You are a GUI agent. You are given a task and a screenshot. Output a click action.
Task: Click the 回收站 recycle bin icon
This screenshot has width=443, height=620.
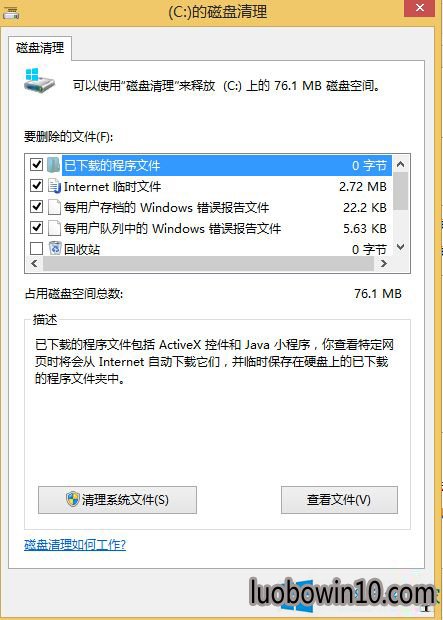[x=55, y=248]
